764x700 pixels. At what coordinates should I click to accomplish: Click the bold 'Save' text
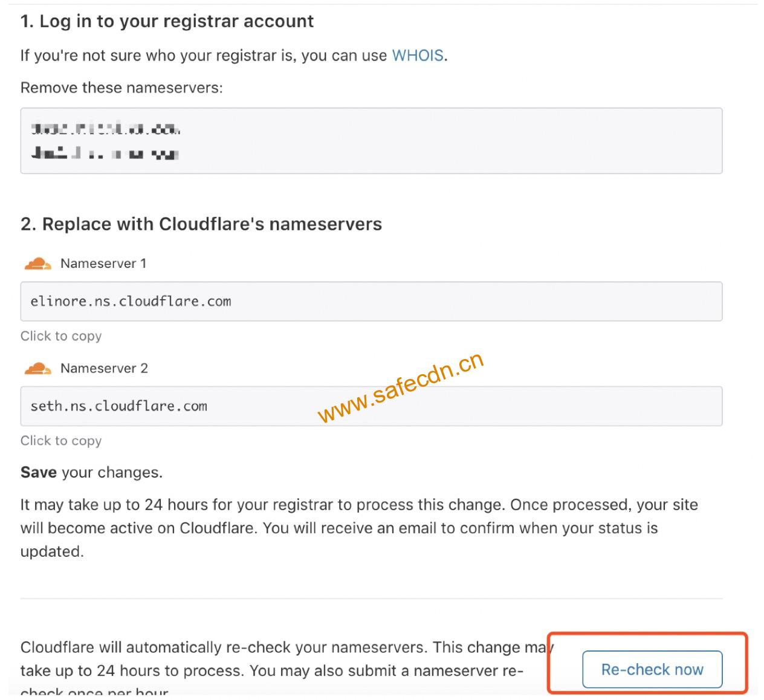click(x=39, y=472)
